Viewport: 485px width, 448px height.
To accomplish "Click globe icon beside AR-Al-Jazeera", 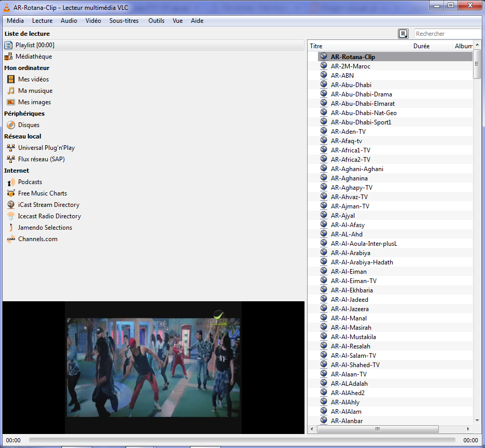I will [324, 309].
